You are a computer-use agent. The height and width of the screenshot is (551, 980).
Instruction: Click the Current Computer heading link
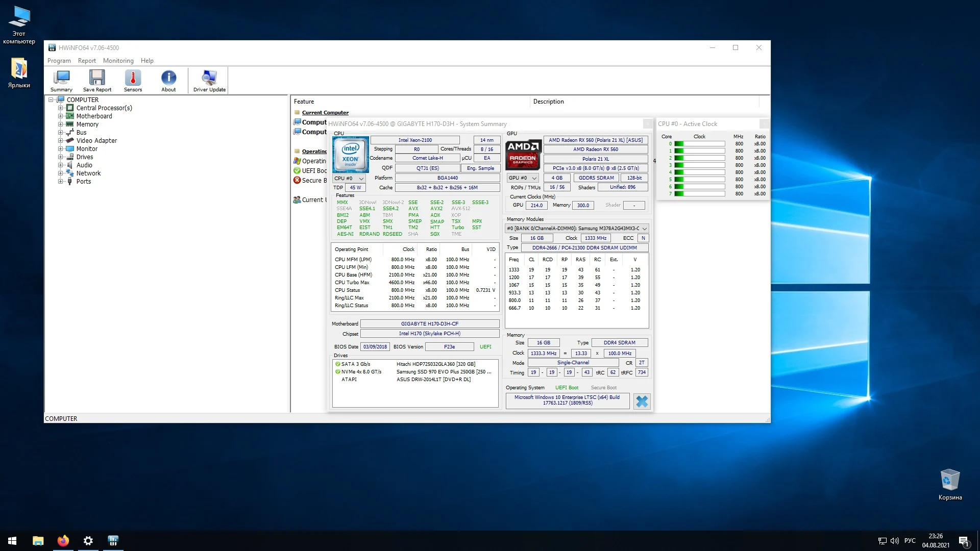click(x=325, y=113)
